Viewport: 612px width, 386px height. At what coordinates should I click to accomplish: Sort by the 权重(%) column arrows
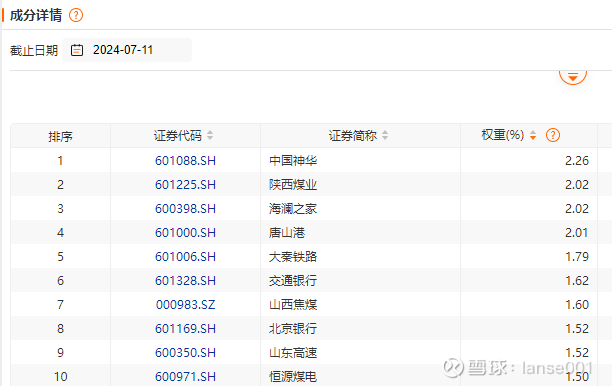coord(533,135)
